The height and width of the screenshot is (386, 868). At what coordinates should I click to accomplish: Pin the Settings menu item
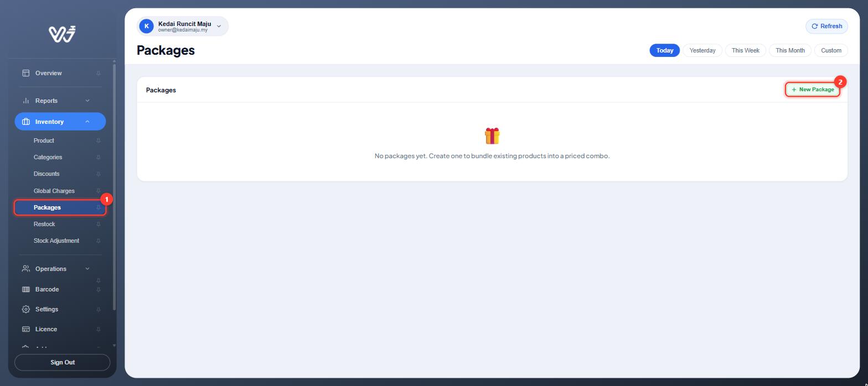tap(99, 309)
